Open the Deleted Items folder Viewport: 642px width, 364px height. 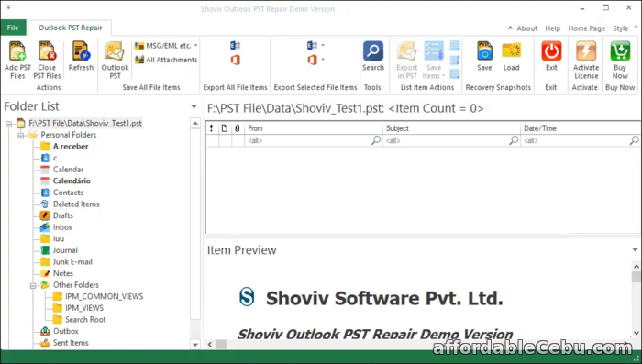coord(76,204)
